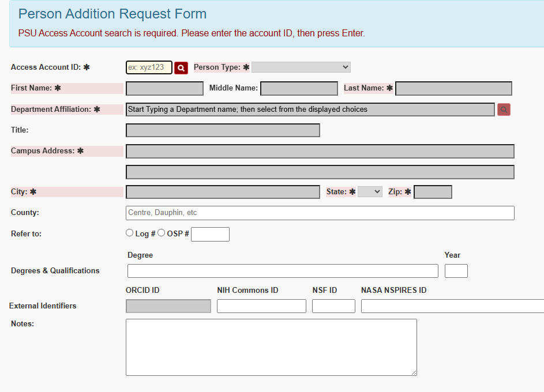This screenshot has height=392, width=544.
Task: Click the Access Account ID input field
Action: (x=149, y=67)
